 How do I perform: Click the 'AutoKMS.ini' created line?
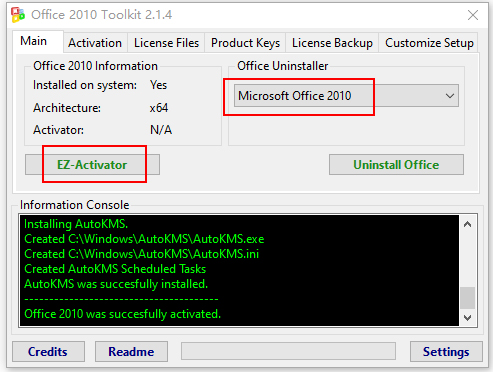pos(141,254)
